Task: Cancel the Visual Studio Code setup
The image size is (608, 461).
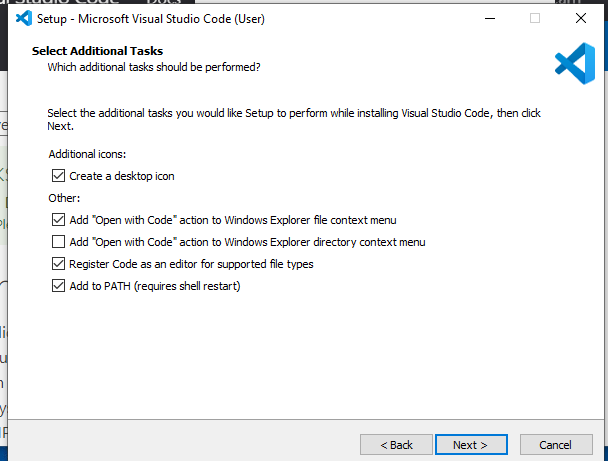Action: (x=556, y=444)
